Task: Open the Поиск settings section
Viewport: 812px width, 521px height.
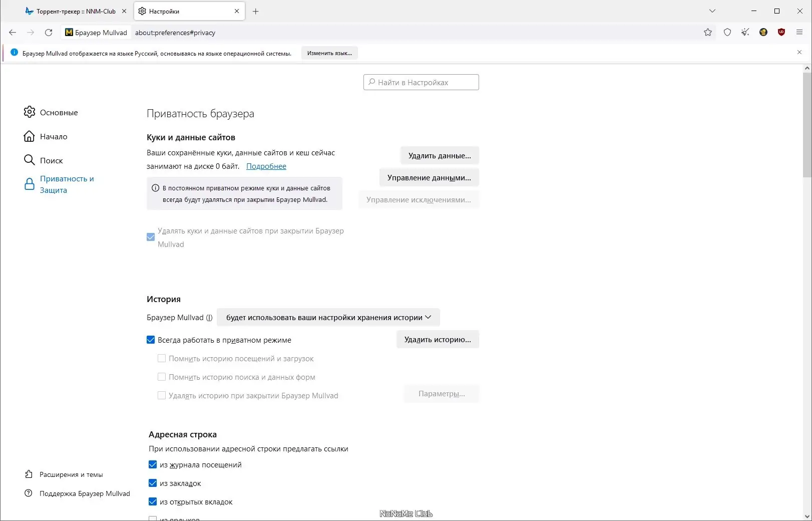Action: (x=51, y=160)
